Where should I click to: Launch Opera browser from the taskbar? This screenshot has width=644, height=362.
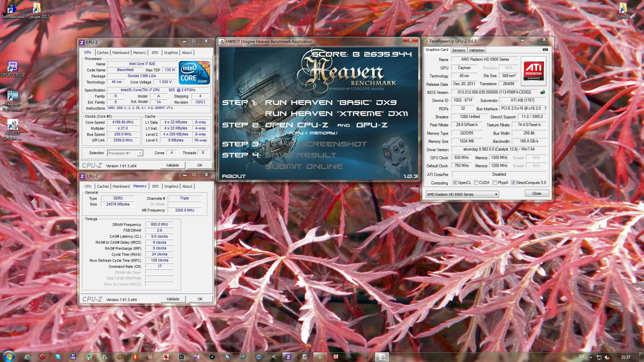pyautogui.click(x=42, y=357)
